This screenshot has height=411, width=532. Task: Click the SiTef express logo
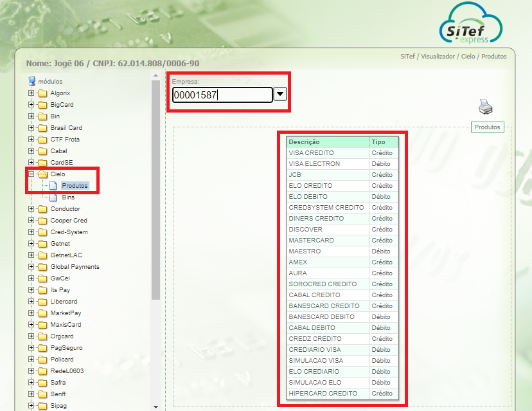coord(470,23)
